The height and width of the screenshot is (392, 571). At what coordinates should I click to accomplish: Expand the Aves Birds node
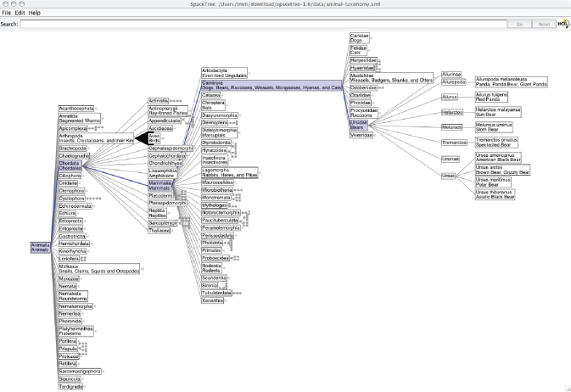154,137
